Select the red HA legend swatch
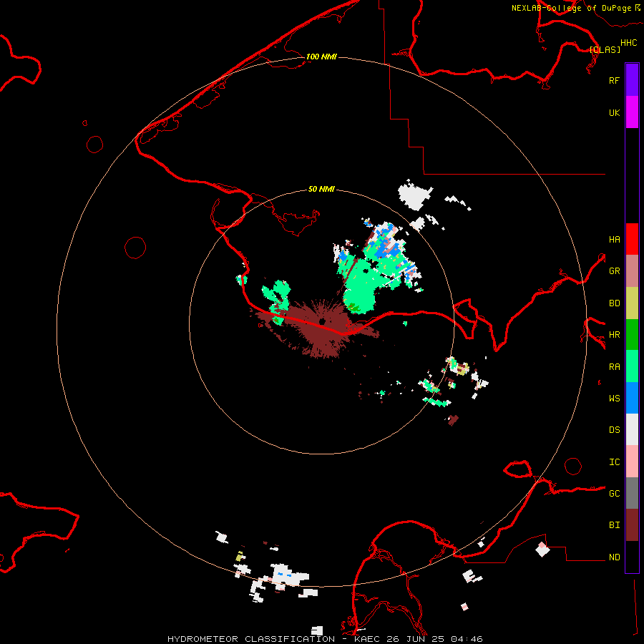This screenshot has height=644, width=644. pyautogui.click(x=632, y=239)
